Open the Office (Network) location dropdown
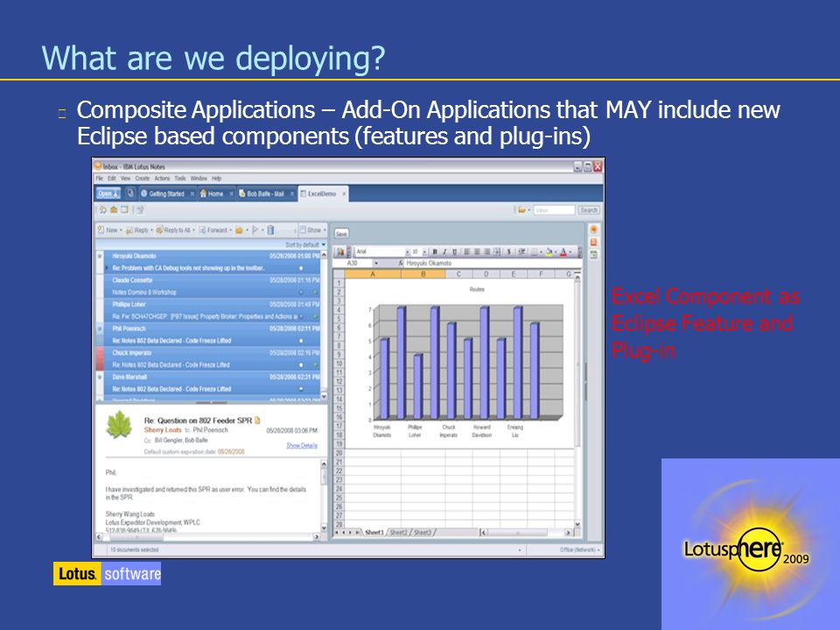 [580, 549]
